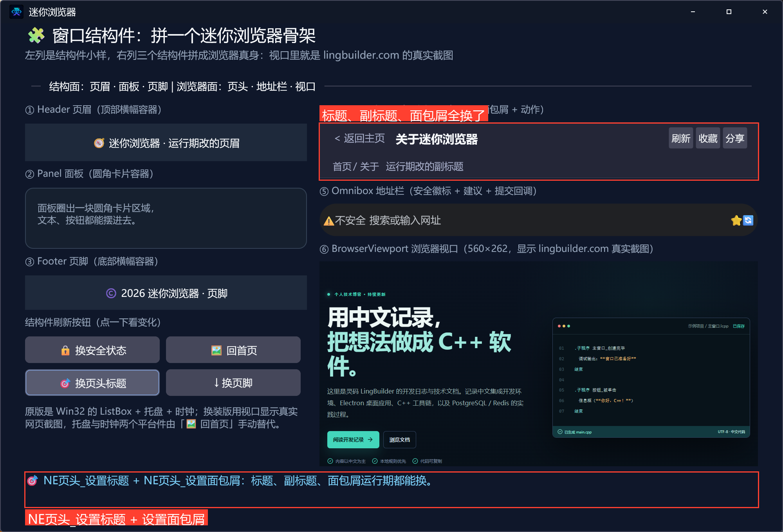783x532 pixels.
Task: Click the 不安全 security label
Action: coord(350,221)
